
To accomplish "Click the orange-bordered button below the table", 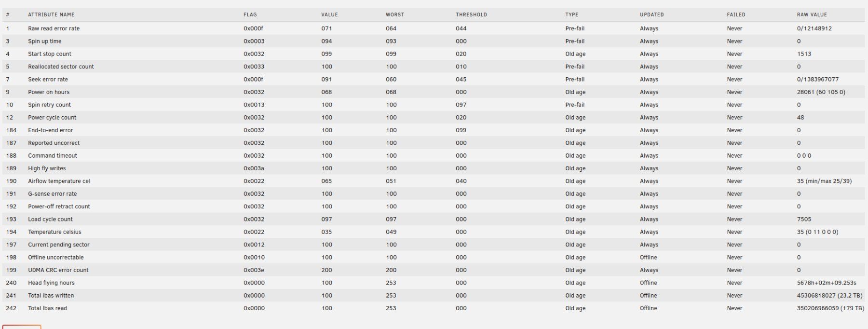I will 22,327.
